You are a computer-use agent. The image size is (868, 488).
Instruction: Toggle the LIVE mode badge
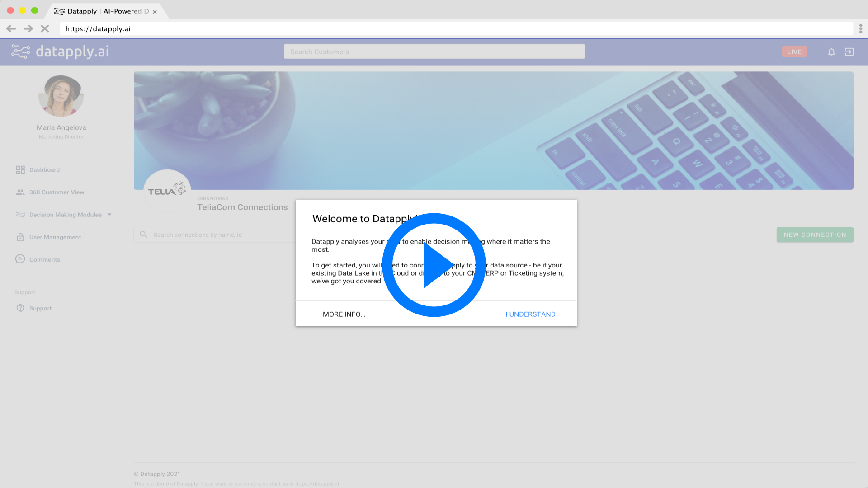point(794,52)
